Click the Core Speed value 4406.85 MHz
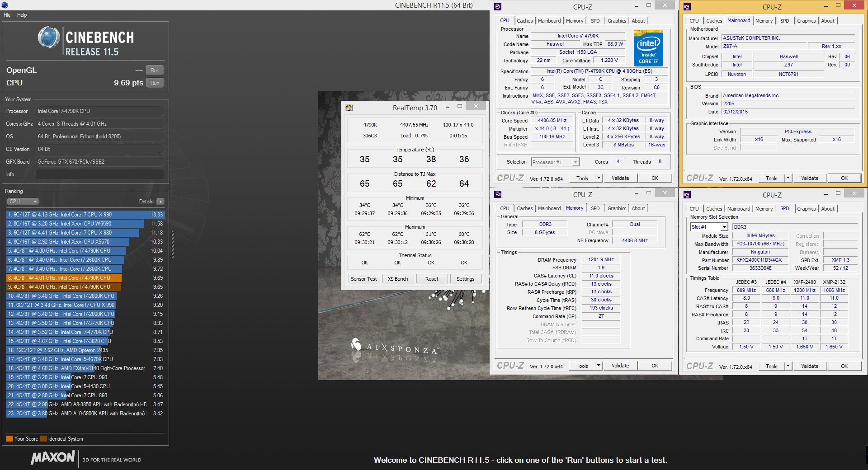868x470 pixels. click(552, 121)
